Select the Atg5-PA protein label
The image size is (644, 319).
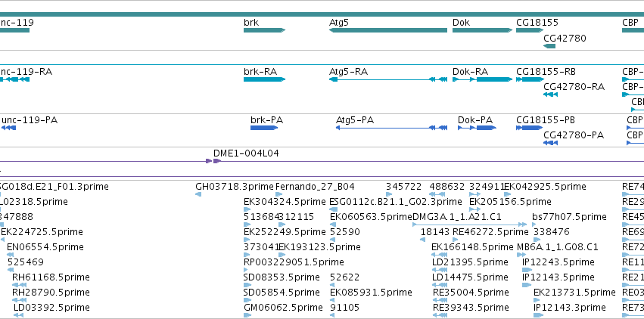[355, 120]
